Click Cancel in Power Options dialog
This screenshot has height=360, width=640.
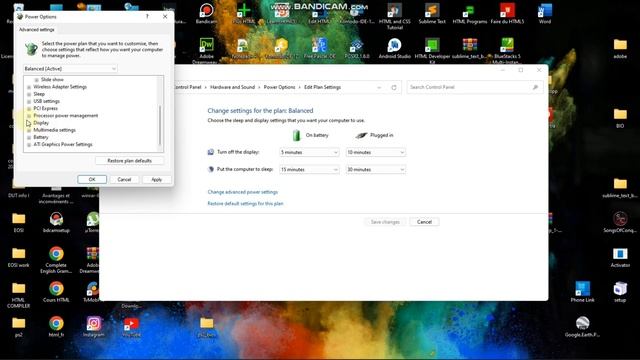[x=124, y=180]
